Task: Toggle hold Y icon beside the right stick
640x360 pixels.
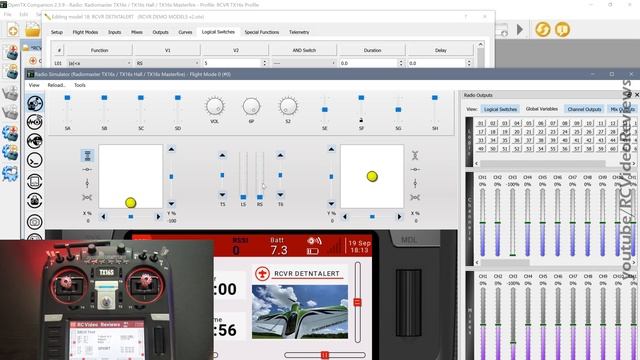Action: coord(415,183)
